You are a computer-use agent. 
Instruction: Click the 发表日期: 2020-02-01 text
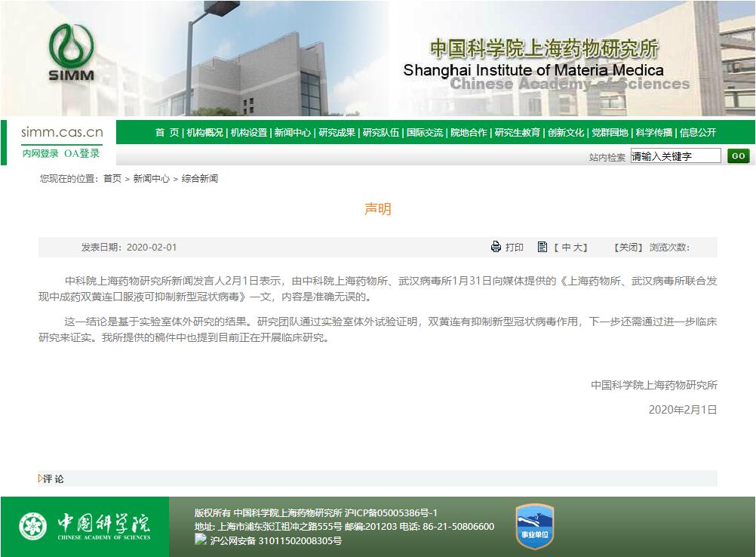(129, 248)
